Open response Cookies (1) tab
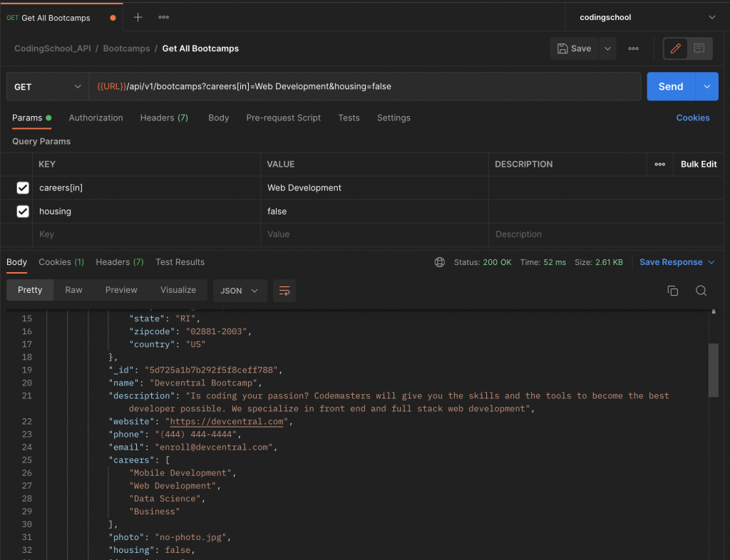The width and height of the screenshot is (730, 560). click(61, 262)
